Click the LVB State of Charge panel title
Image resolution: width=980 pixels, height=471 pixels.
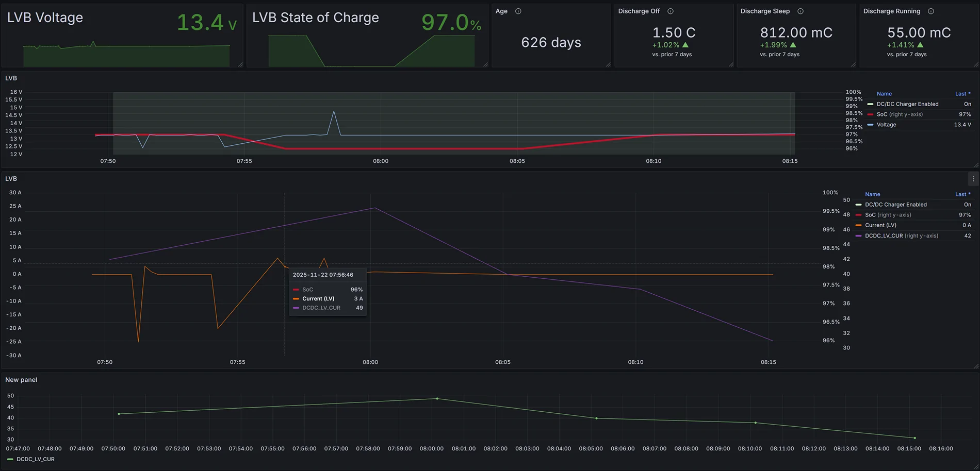(x=315, y=18)
